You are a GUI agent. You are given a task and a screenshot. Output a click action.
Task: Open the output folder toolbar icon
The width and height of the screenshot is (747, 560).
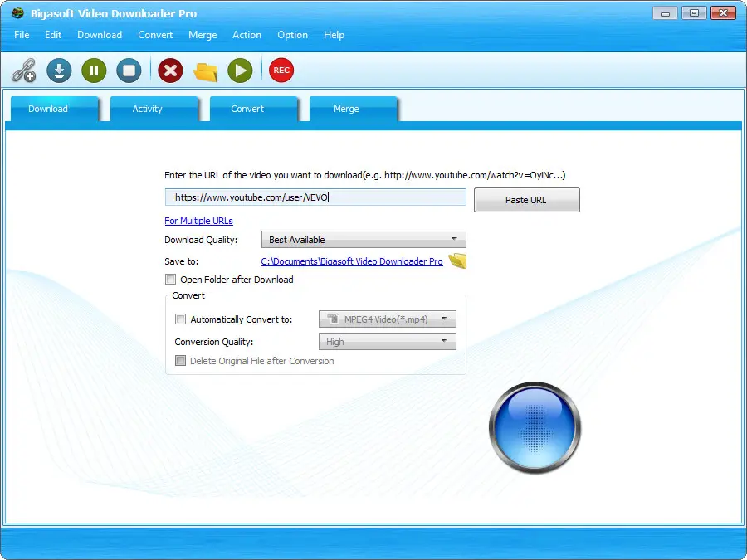(205, 71)
